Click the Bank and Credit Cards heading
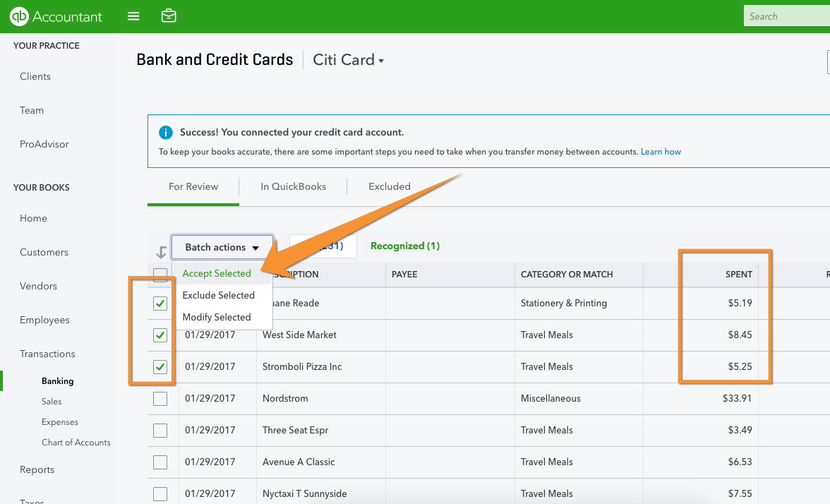Screen dimensions: 830x504 tap(215, 60)
